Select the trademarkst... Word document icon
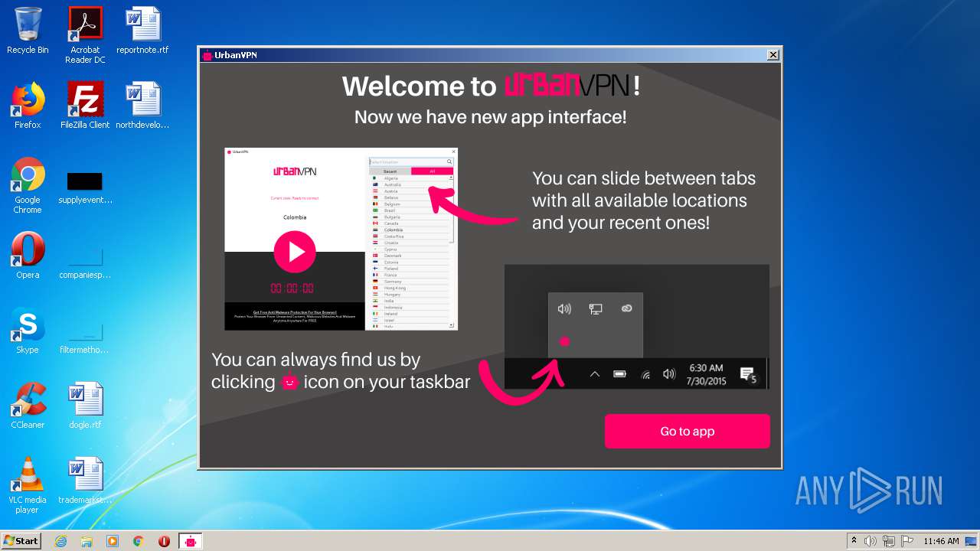Image resolution: width=980 pixels, height=551 pixels. [x=85, y=481]
